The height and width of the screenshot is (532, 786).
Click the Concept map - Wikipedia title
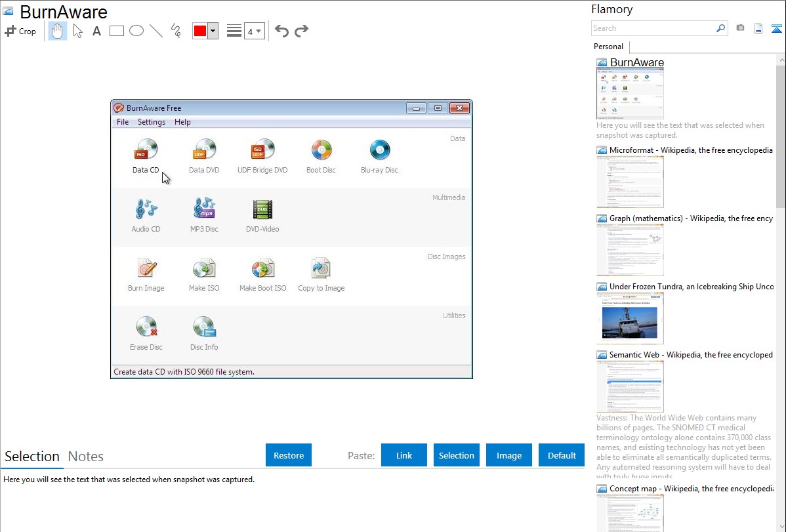[692, 488]
